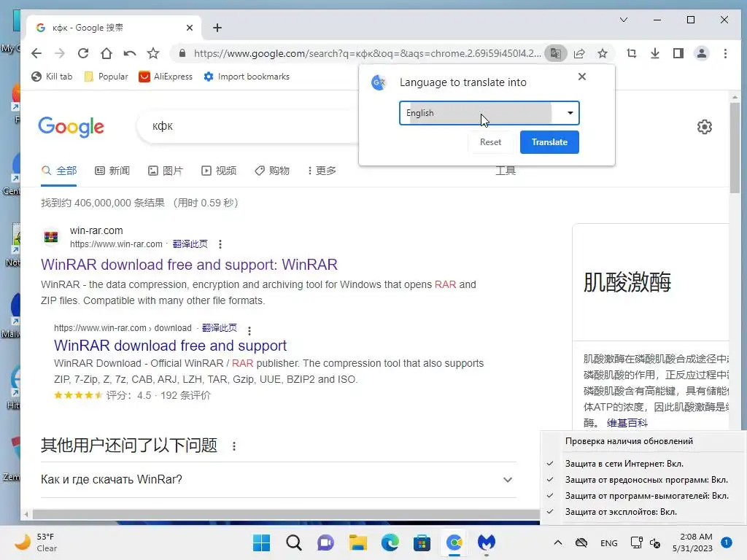This screenshot has width=747, height=560.
Task: Share this page via address bar icon
Action: 579,53
